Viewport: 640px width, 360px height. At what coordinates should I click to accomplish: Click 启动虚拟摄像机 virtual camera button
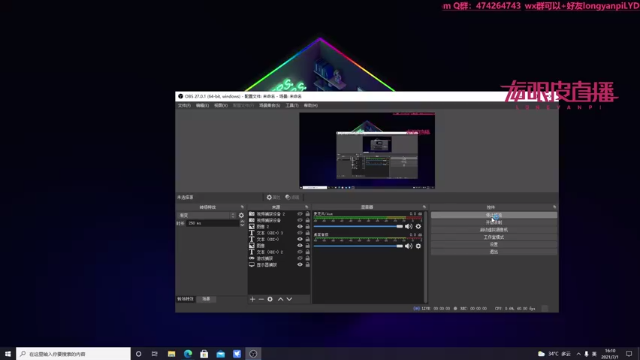point(494,229)
